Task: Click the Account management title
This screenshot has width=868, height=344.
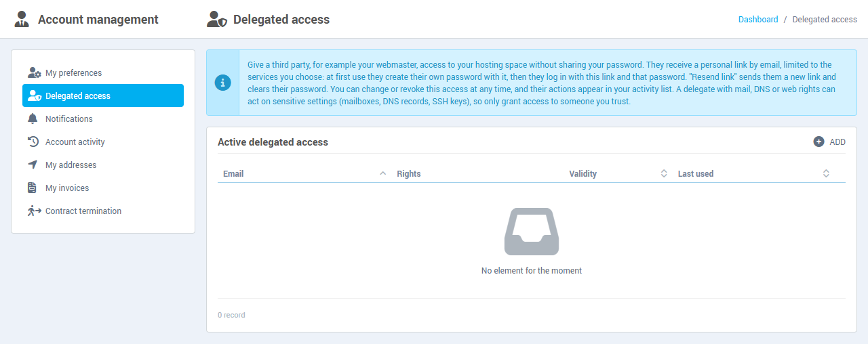Action: coord(98,20)
